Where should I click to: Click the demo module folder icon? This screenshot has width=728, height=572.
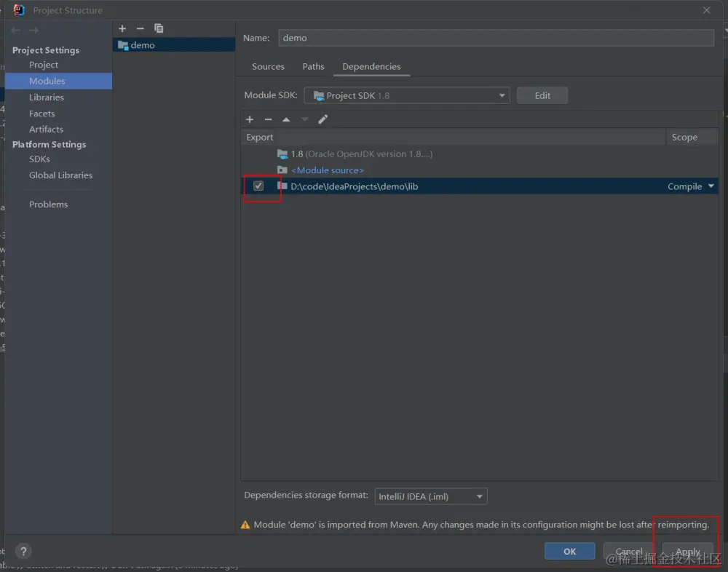point(123,46)
